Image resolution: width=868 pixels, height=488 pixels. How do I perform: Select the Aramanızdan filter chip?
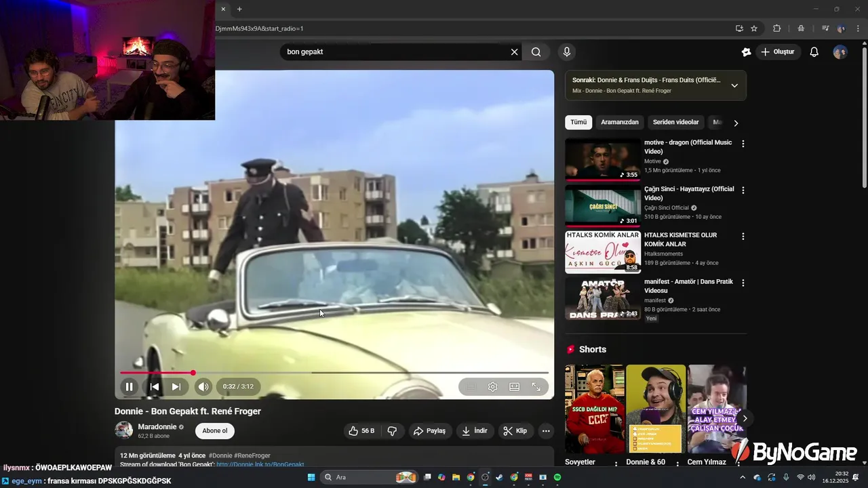point(620,123)
